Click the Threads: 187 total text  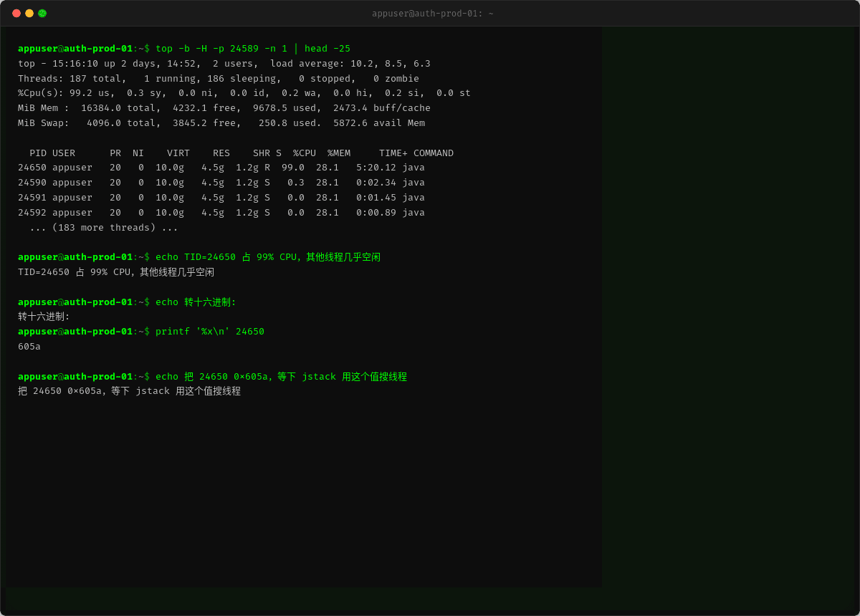70,79
